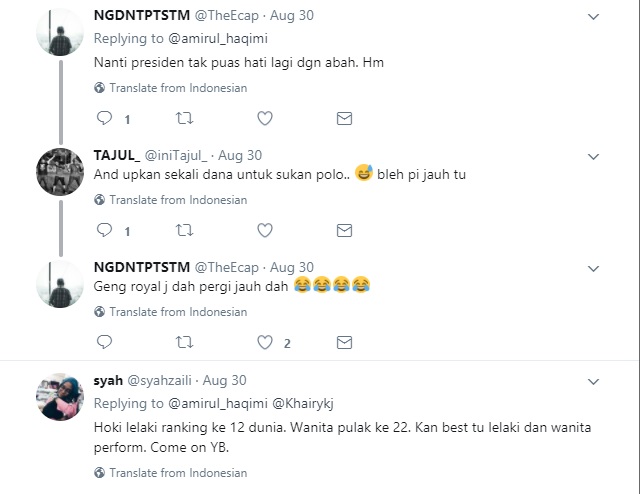Image resolution: width=640 pixels, height=494 pixels.
Task: Like the first NGDNTPTSTM tweet about presiden
Action: (x=265, y=118)
